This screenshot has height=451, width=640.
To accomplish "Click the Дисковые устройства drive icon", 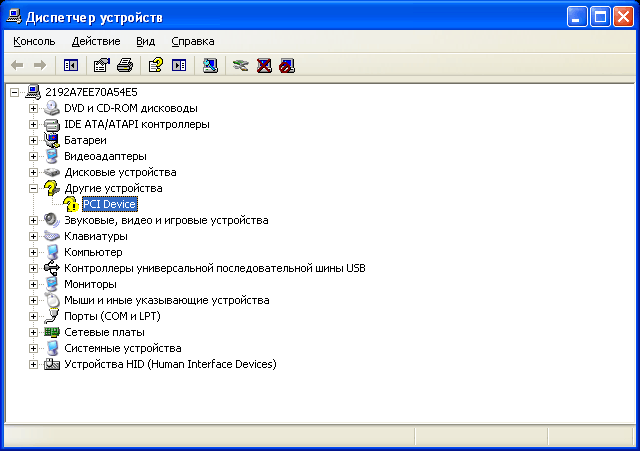I will click(x=52, y=172).
